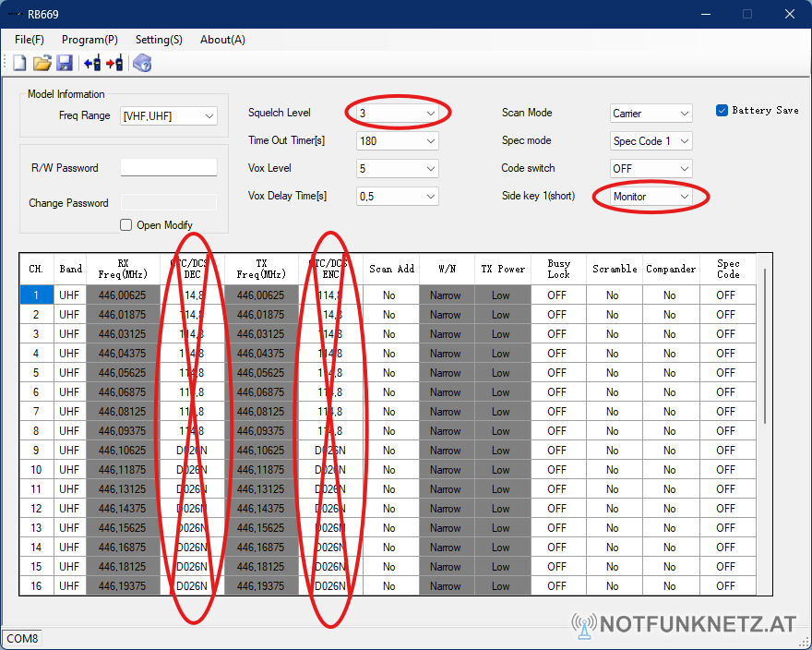Click the R/W Password input field

pyautogui.click(x=169, y=167)
